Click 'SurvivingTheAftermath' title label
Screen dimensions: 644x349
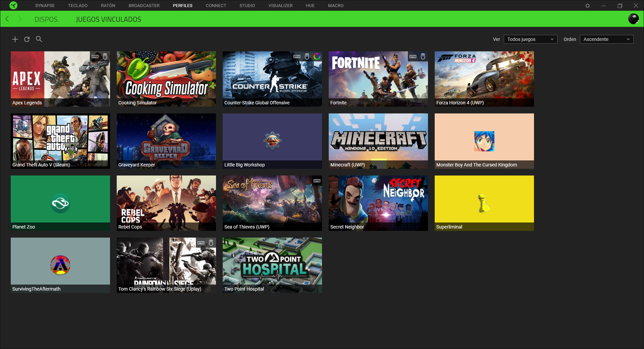click(x=37, y=289)
